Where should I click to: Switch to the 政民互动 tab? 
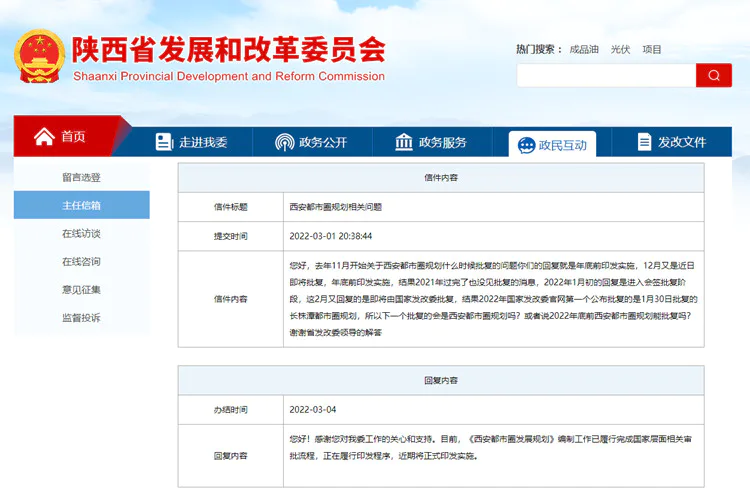(552, 144)
